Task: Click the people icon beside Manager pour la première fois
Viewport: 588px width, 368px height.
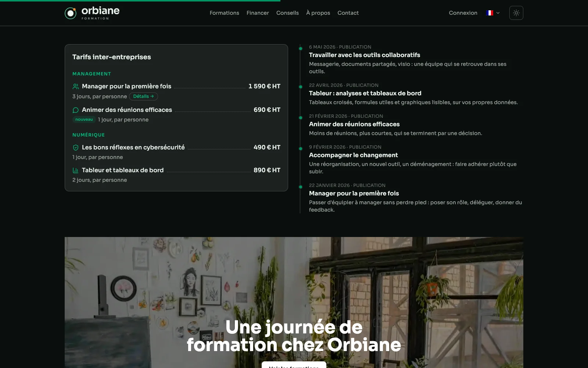Action: coord(76,86)
